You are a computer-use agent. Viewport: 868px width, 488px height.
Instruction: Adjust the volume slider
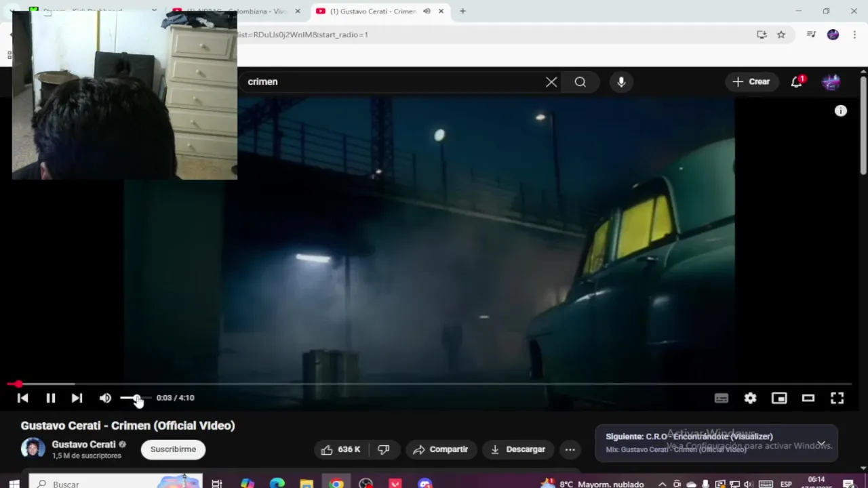click(135, 398)
